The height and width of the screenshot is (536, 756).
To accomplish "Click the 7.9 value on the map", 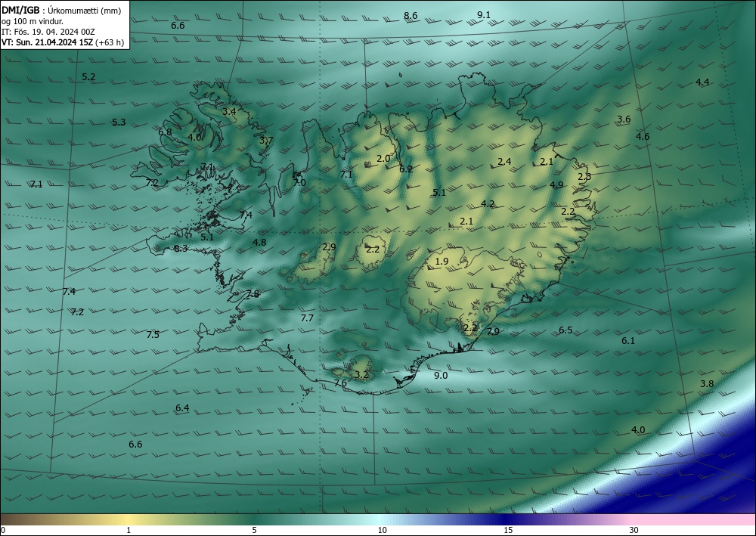I will click(493, 331).
